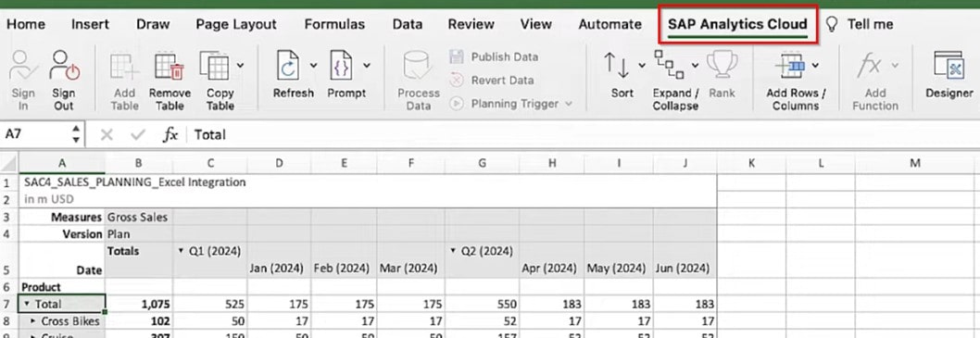Viewport: 980px width, 338px height.
Task: Click the Total row cell showing 550
Action: point(482,305)
